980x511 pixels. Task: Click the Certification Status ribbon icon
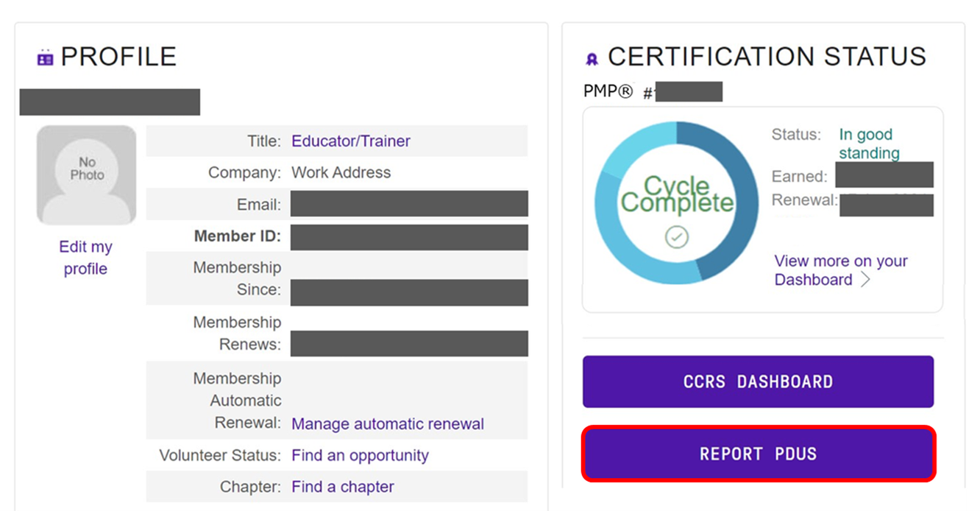coord(592,59)
